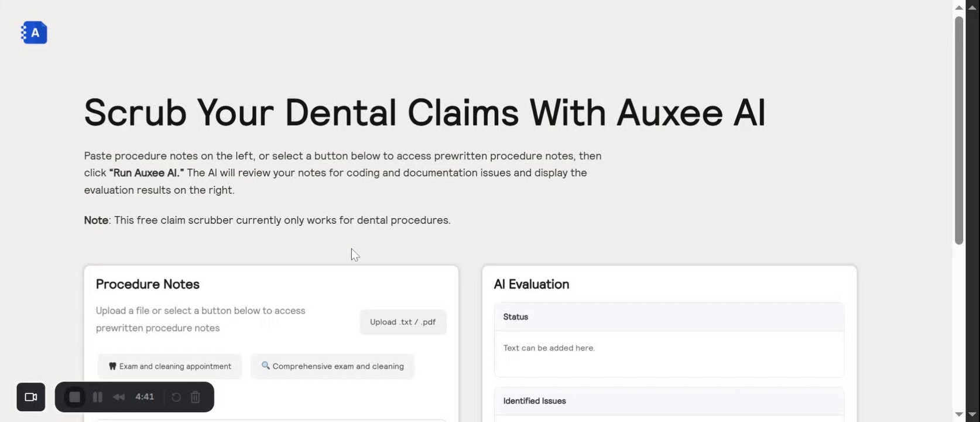Click the tooth icon on the exam button
The width and height of the screenshot is (980, 422).
point(112,366)
